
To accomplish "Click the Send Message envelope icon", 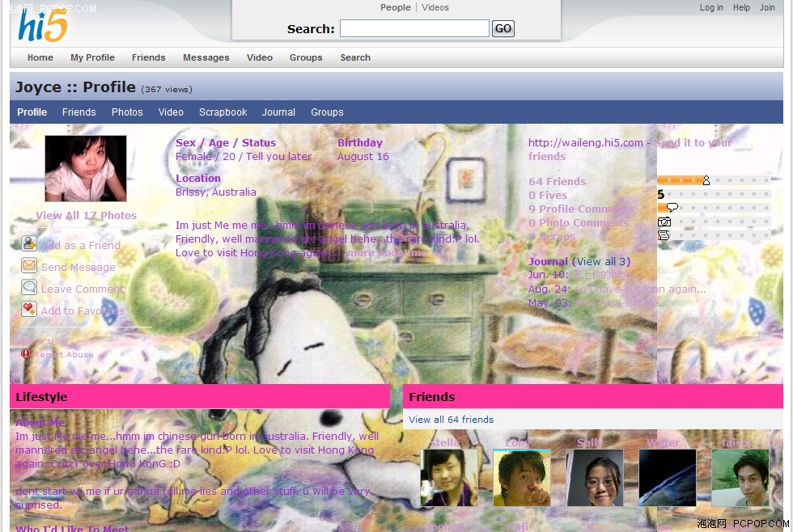I will click(29, 265).
